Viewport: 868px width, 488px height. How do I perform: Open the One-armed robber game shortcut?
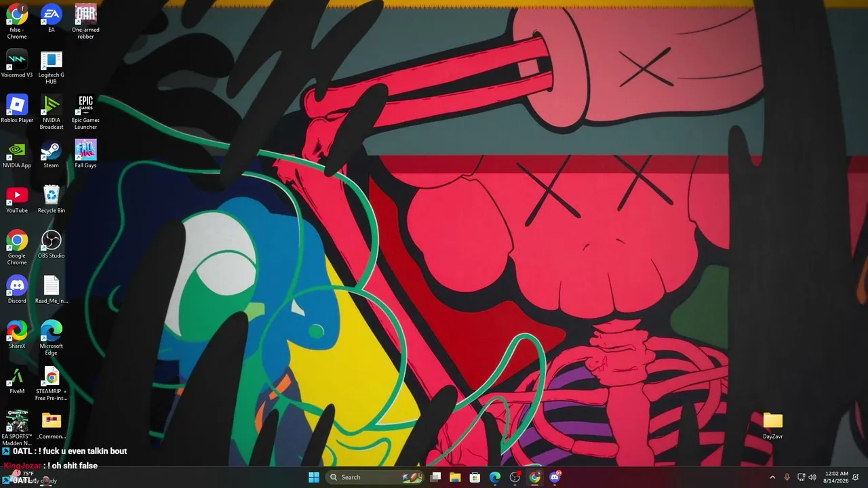pyautogui.click(x=85, y=21)
